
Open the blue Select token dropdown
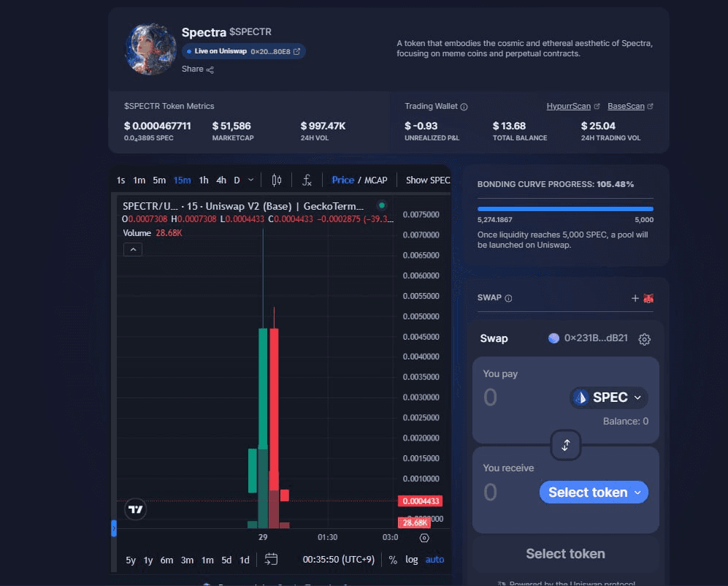point(594,492)
